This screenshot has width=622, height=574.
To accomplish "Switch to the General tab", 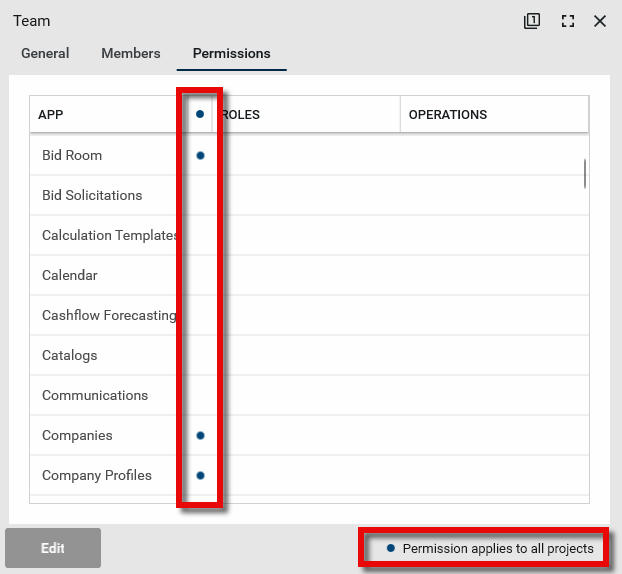I will (45, 53).
